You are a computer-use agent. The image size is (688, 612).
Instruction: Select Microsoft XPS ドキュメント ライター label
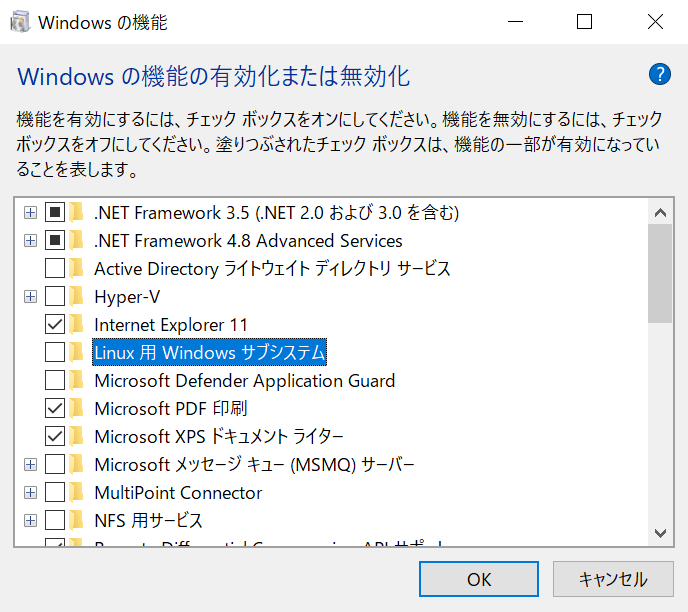219,437
